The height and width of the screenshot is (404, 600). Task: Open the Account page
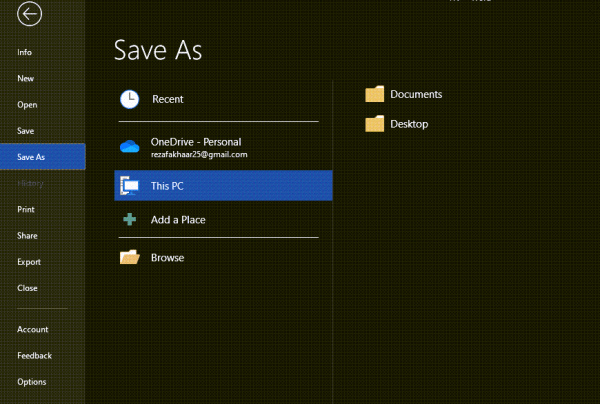click(x=33, y=329)
